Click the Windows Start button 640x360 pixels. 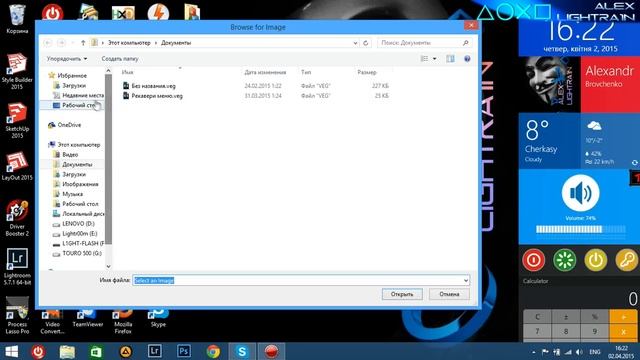(11, 351)
